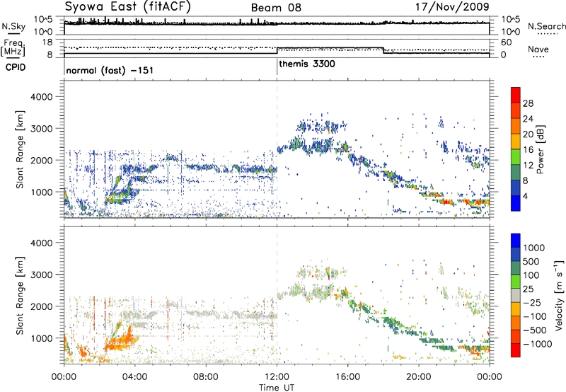Viewport: 566px width, 392px height.
Task: Click the 'Nave' legend label
Action: [x=538, y=49]
